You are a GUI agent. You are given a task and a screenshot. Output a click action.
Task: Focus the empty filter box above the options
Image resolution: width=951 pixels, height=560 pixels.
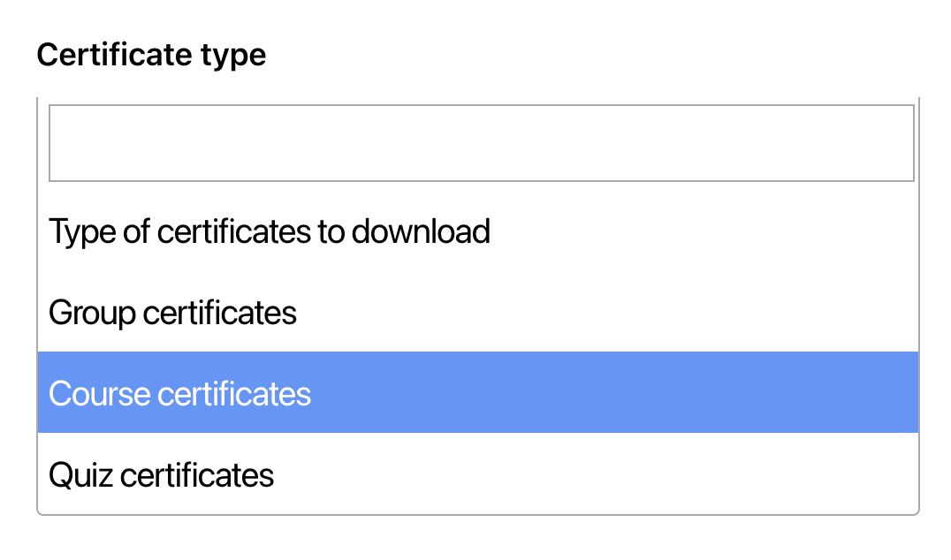(x=481, y=143)
